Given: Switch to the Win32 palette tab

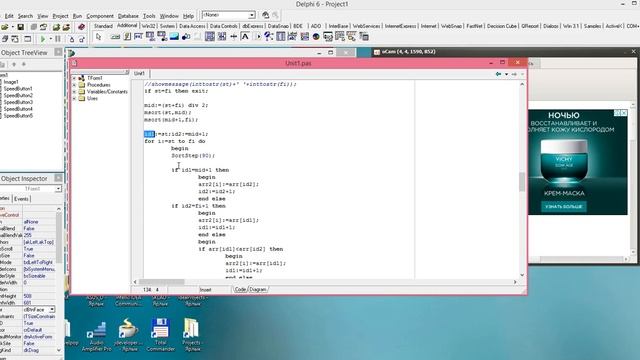Looking at the screenshot, I should pos(148,26).
